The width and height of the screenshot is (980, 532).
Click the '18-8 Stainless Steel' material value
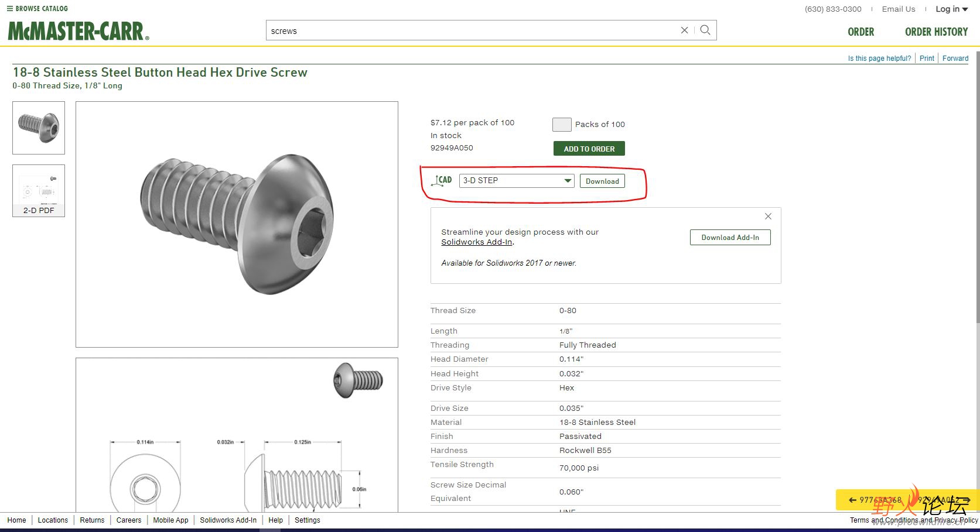coord(597,423)
